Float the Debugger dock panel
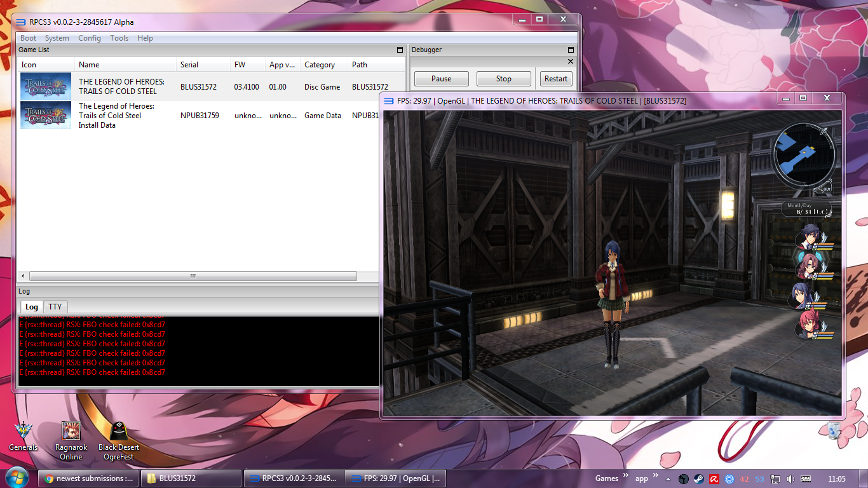The image size is (868, 488). 570,50
